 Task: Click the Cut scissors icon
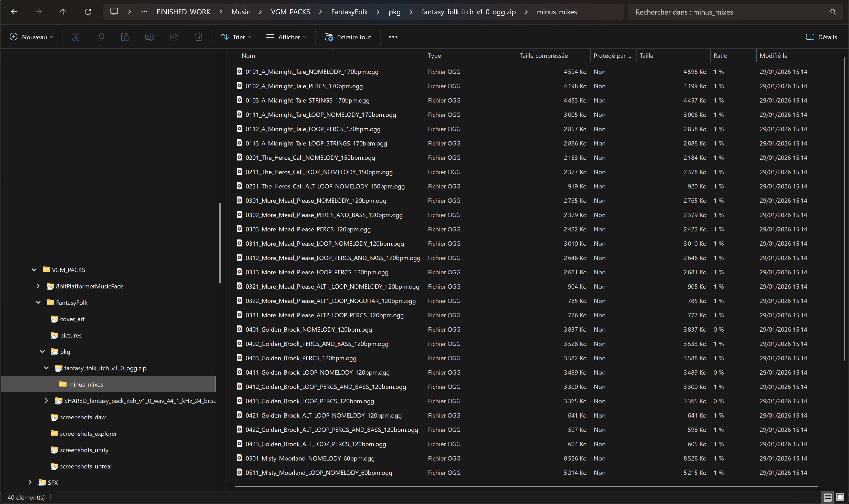[x=76, y=37]
